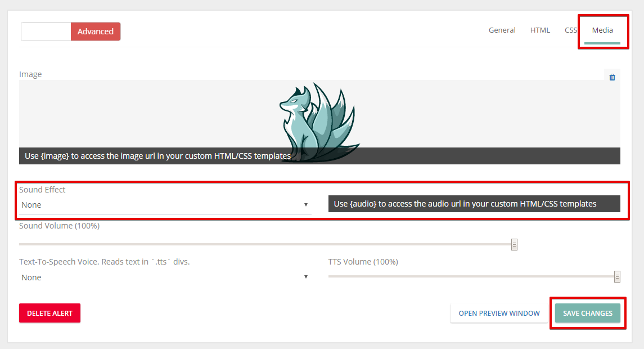Click the fox alert image thumbnail

[319, 122]
